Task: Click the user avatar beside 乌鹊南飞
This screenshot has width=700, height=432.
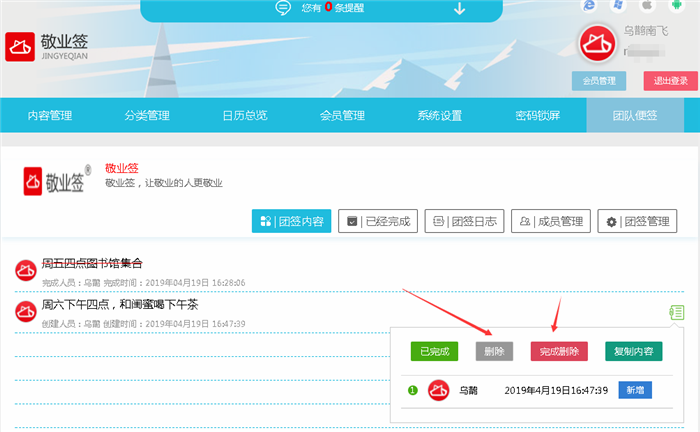Action: click(597, 43)
